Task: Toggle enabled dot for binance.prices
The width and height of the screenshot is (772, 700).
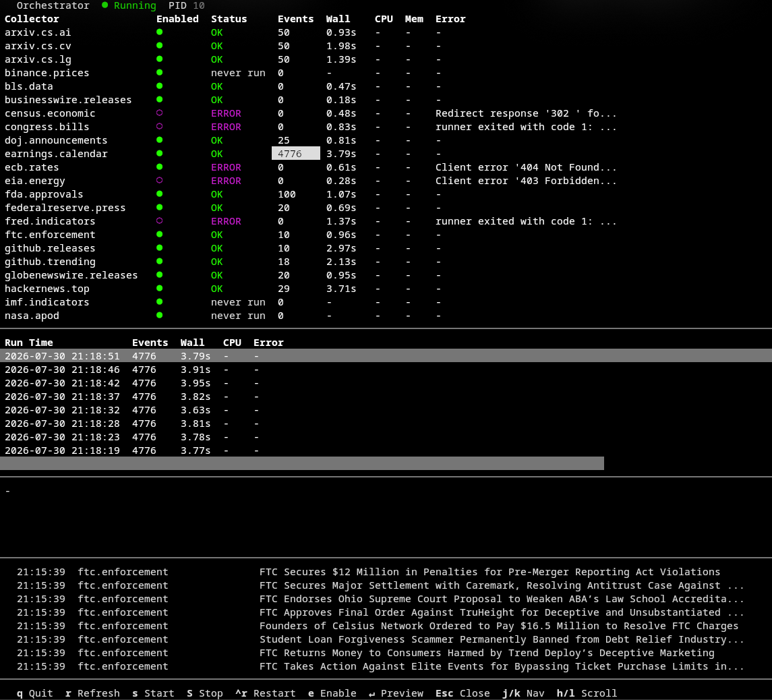Action: pyautogui.click(x=160, y=72)
